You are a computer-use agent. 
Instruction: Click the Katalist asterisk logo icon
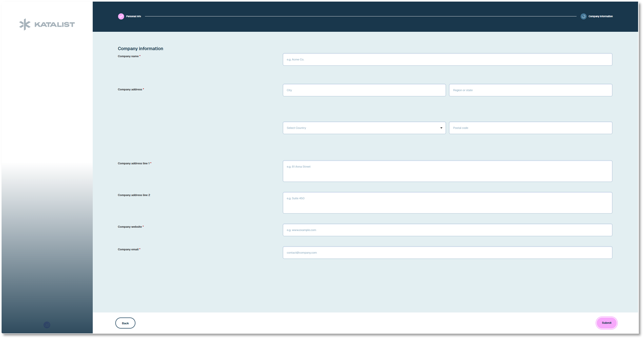(25, 24)
